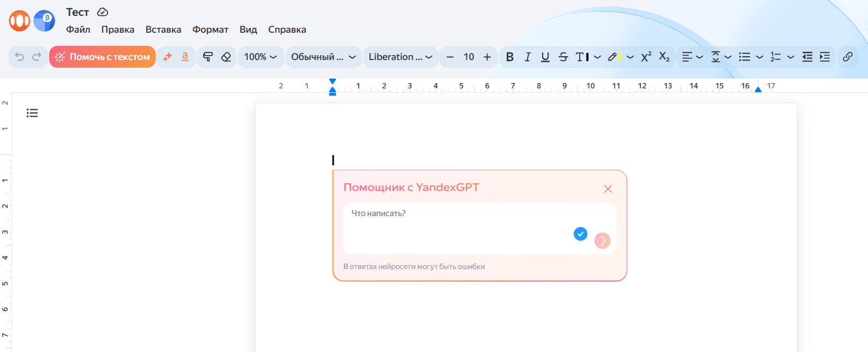Screen dimensions: 868x352
Task: Open the Формат menu
Action: [x=210, y=29]
